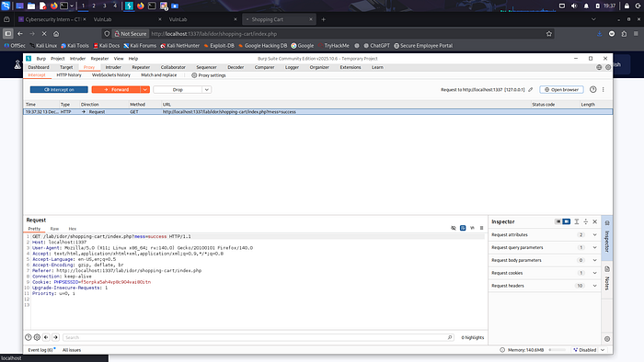Toggle the Intercept on button
644x362 pixels.
[x=59, y=89]
